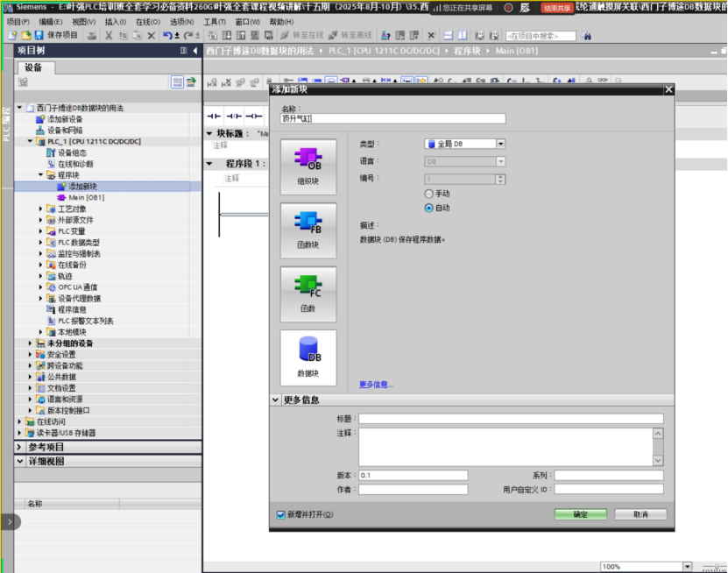Click the 注释 comment scrollbar down arrow
Screen dimensions: 728x573
[x=658, y=460]
